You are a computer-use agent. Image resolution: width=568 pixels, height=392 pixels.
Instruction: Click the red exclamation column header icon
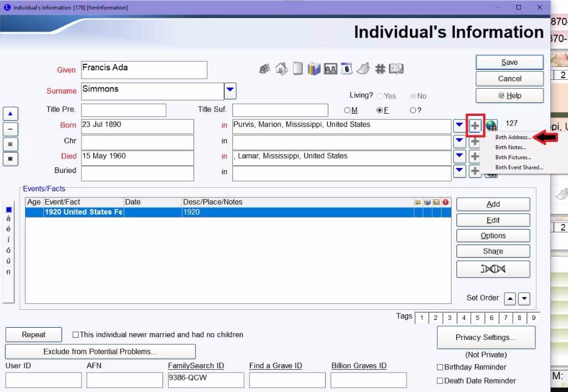click(x=445, y=202)
